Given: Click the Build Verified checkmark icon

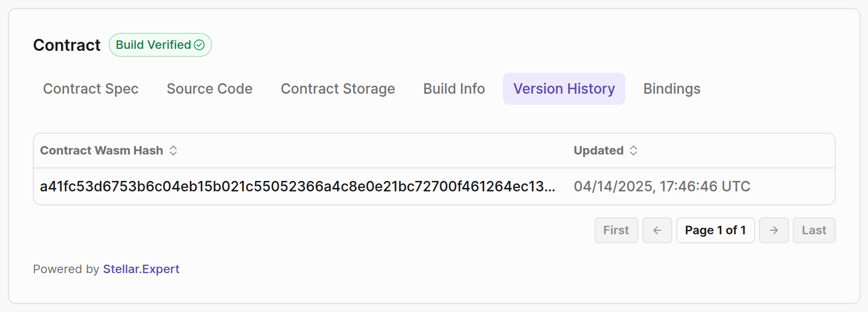Looking at the screenshot, I should 199,45.
